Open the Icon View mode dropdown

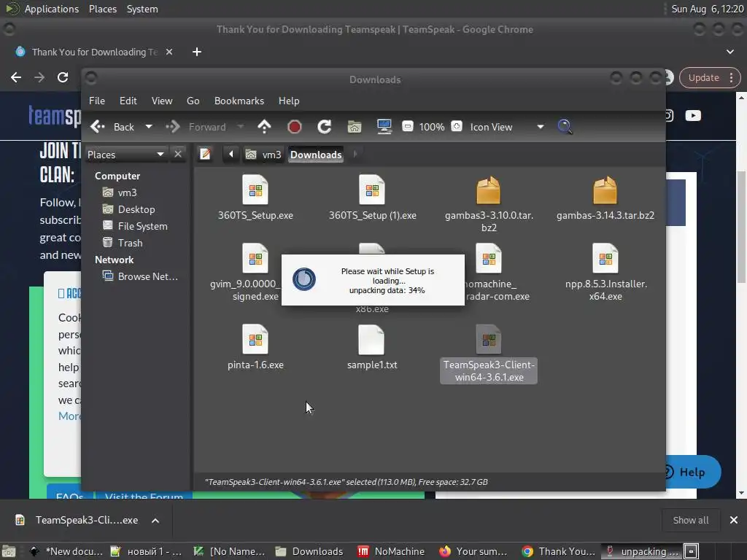507,127
